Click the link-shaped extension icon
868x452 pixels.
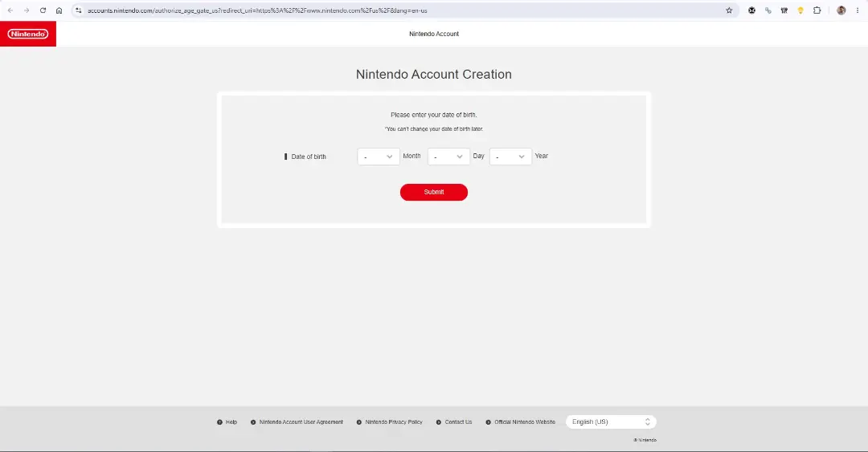coord(768,10)
